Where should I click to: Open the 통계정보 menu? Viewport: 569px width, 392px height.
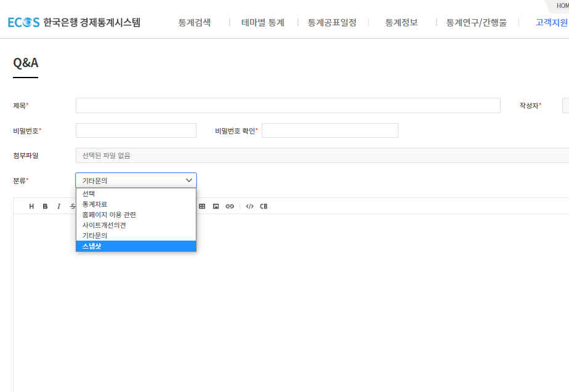[402, 23]
